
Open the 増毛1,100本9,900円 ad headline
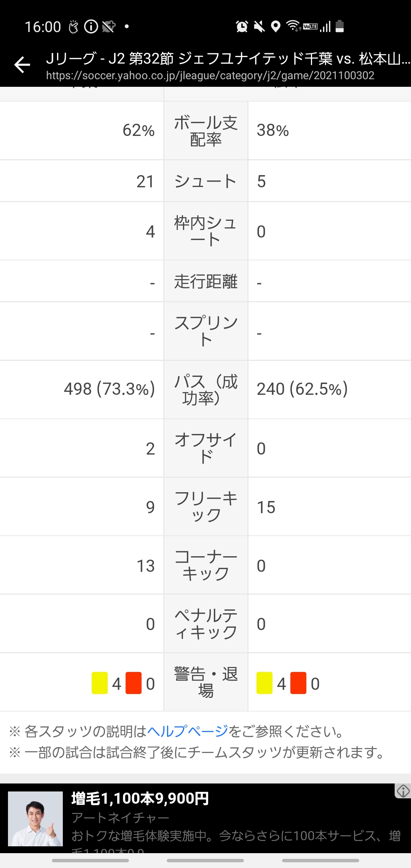140,798
